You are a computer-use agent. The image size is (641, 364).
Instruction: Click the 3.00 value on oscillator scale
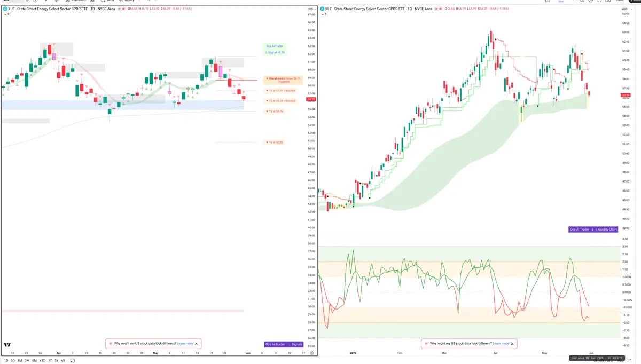625,247
